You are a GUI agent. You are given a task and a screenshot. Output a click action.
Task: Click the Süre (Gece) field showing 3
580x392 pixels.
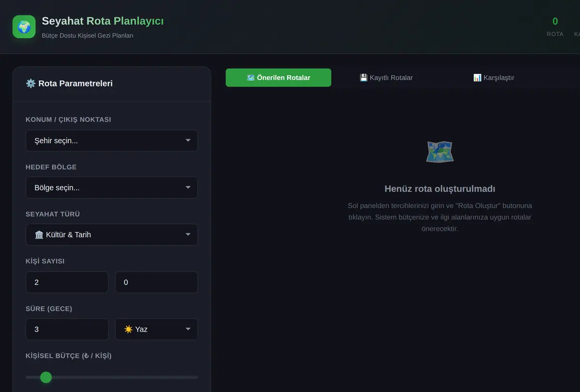pos(67,329)
